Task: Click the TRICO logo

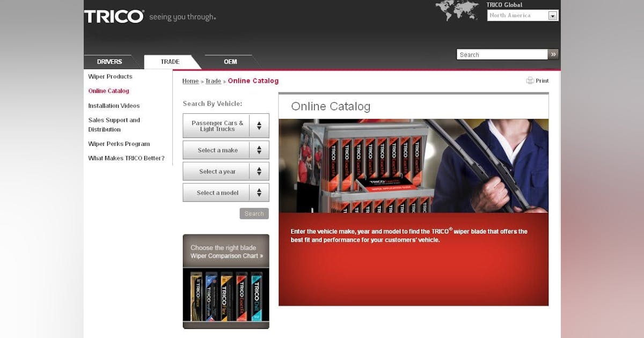Action: pyautogui.click(x=113, y=17)
